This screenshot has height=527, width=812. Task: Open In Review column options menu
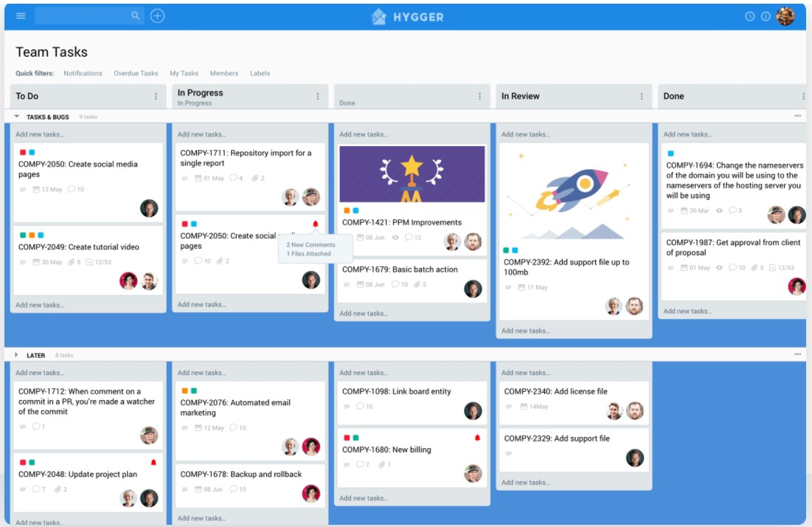point(642,97)
